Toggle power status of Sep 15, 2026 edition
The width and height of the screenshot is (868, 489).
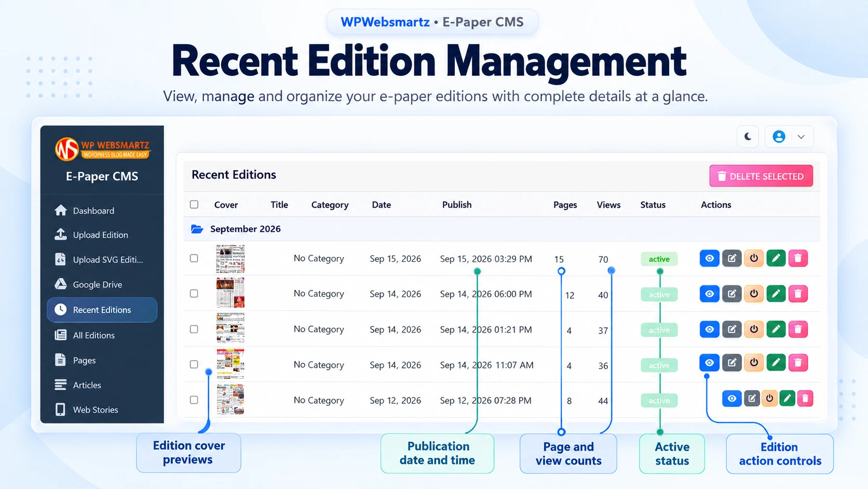754,258
